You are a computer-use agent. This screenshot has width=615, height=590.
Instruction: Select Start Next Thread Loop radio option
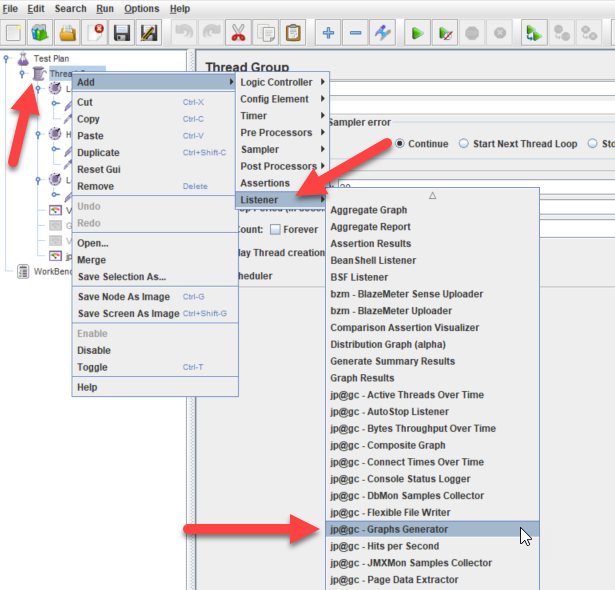coord(464,143)
